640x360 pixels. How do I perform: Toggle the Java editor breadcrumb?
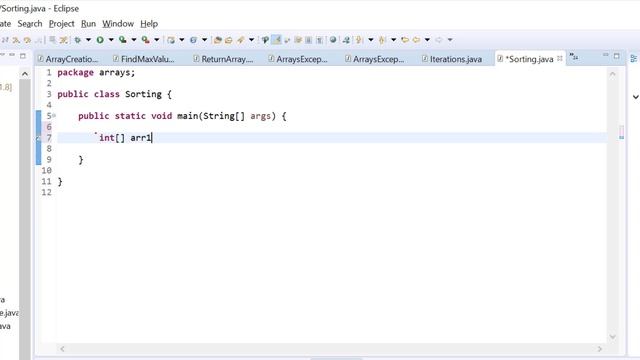(265, 40)
